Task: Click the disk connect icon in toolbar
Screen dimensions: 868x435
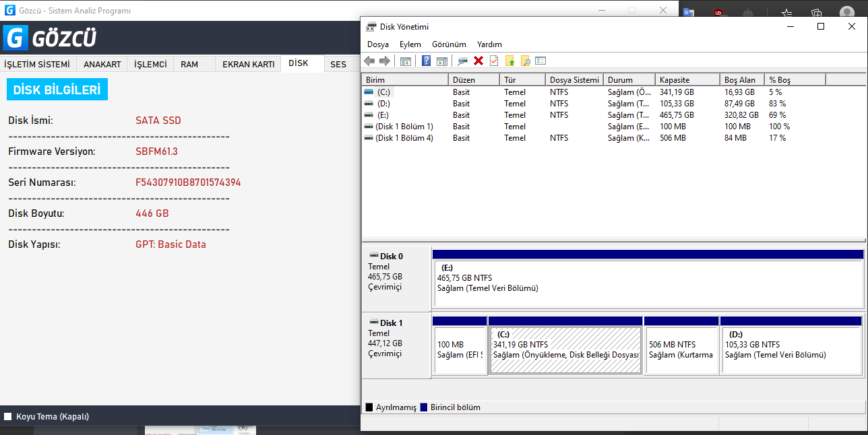Action: tap(463, 61)
